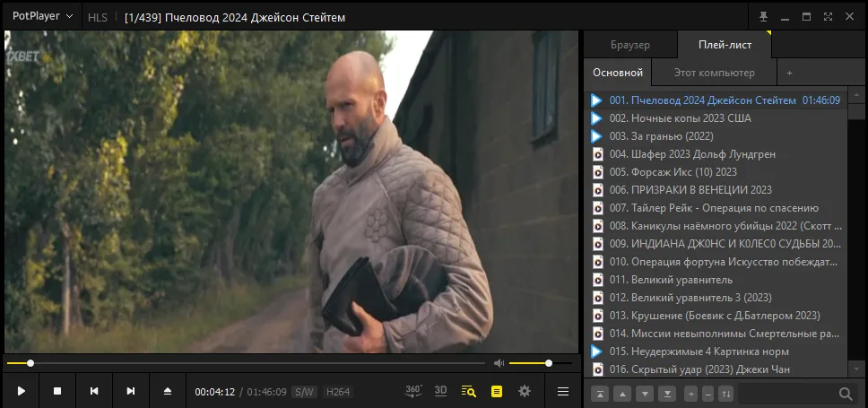Remove items from the playlist
Image resolution: width=868 pixels, height=408 pixels.
(707, 395)
